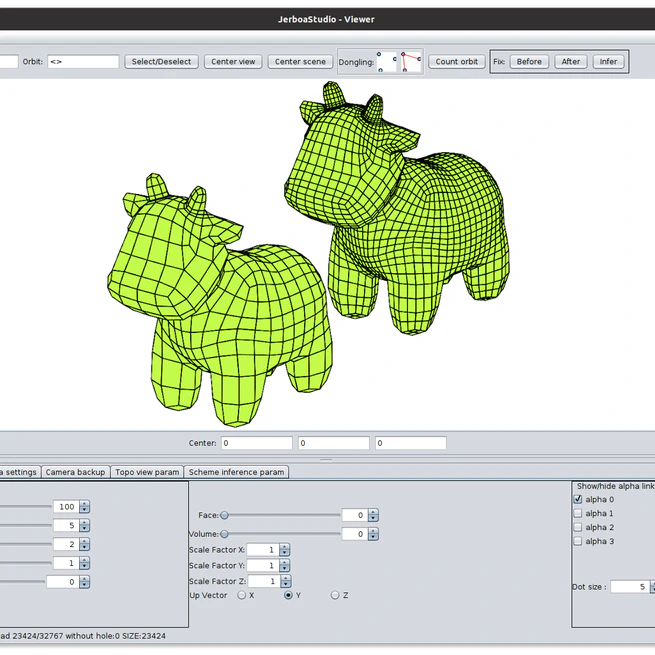Screen dimensions: 655x655
Task: Switch to Topo view param tab
Action: coord(147,472)
